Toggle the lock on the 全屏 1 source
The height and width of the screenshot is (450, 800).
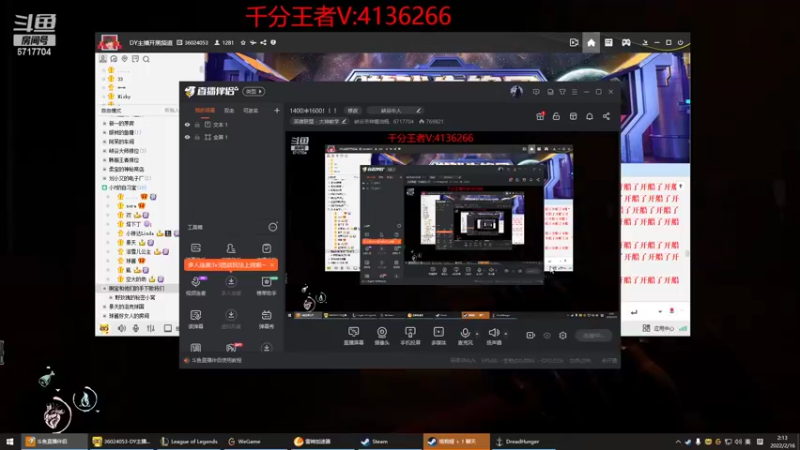197,137
